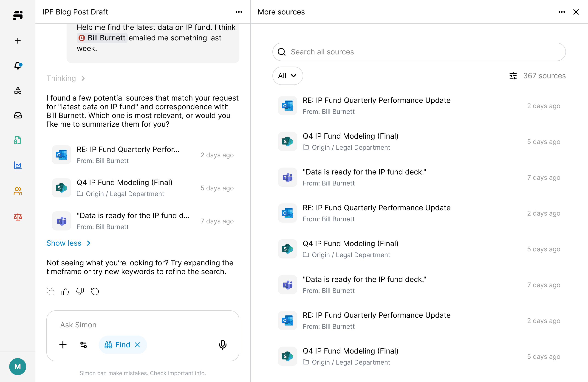Give the response a thumbs up
This screenshot has height=382, width=588.
[x=65, y=292]
